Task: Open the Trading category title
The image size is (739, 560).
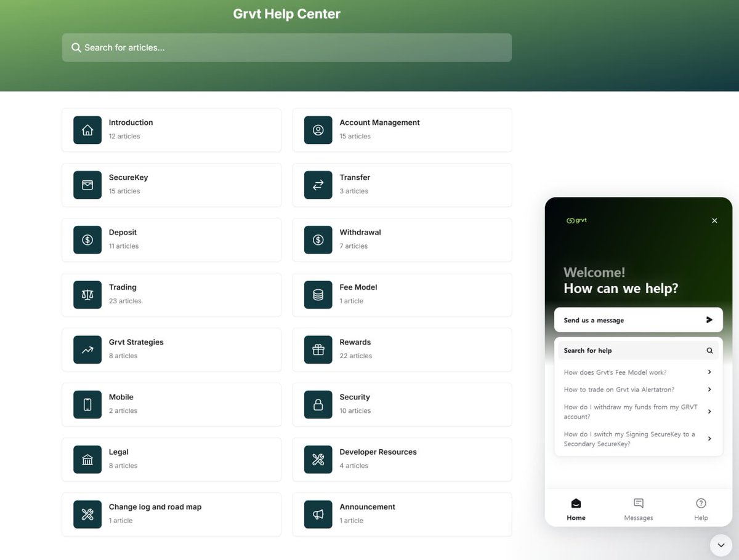Action: point(123,287)
